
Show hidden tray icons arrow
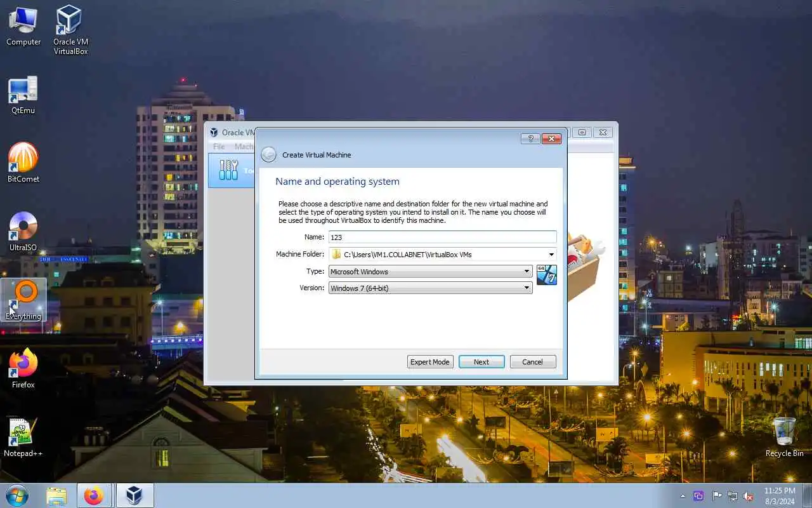(683, 496)
